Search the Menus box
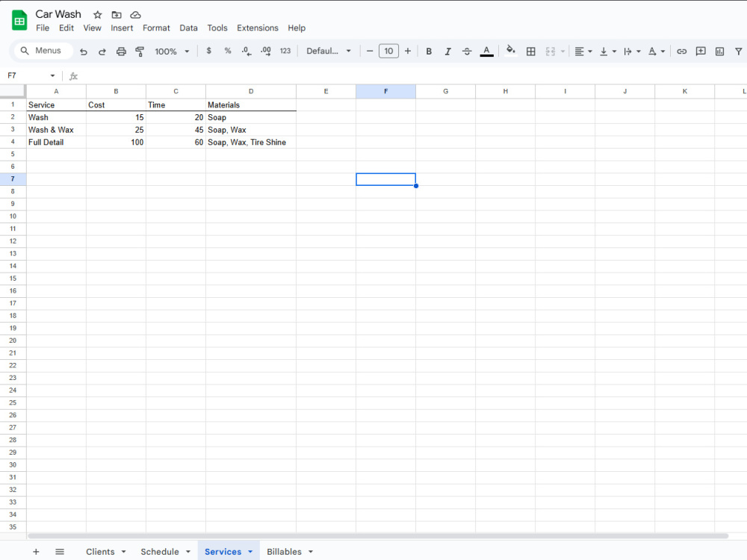747x560 pixels. pos(43,51)
